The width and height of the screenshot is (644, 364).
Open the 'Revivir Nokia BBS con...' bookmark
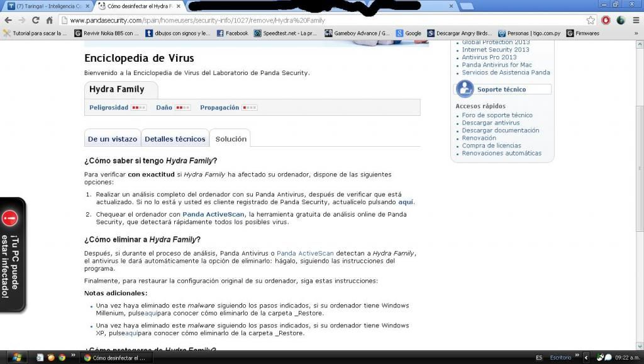pyautogui.click(x=106, y=33)
